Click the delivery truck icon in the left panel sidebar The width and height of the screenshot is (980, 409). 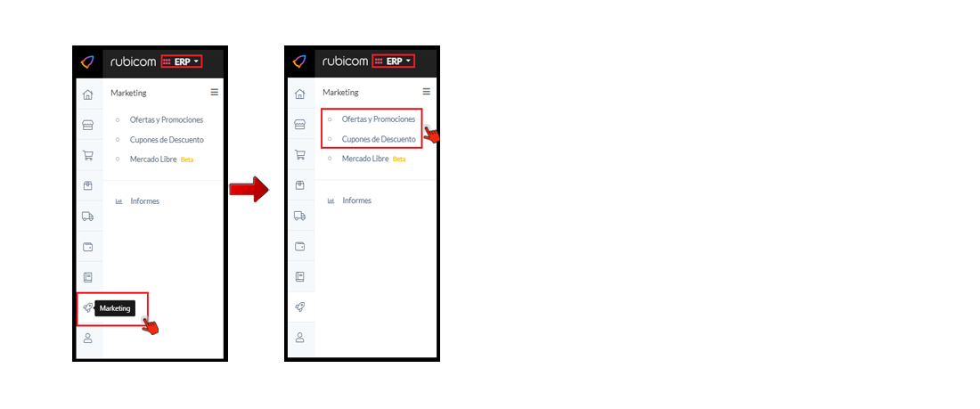(87, 217)
